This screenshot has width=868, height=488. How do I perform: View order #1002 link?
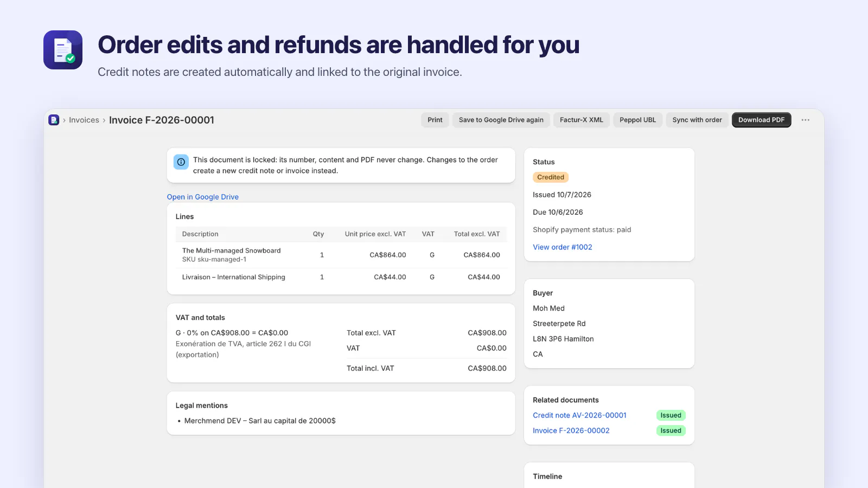pos(563,247)
